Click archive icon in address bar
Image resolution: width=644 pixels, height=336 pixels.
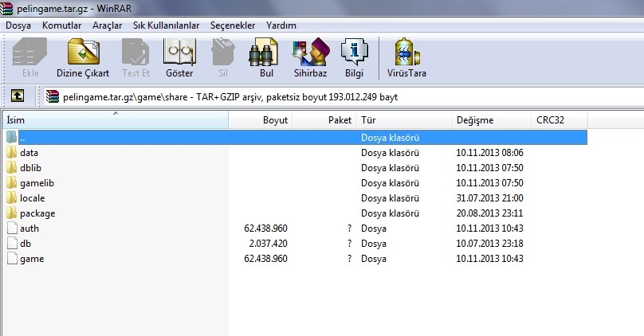[52, 96]
